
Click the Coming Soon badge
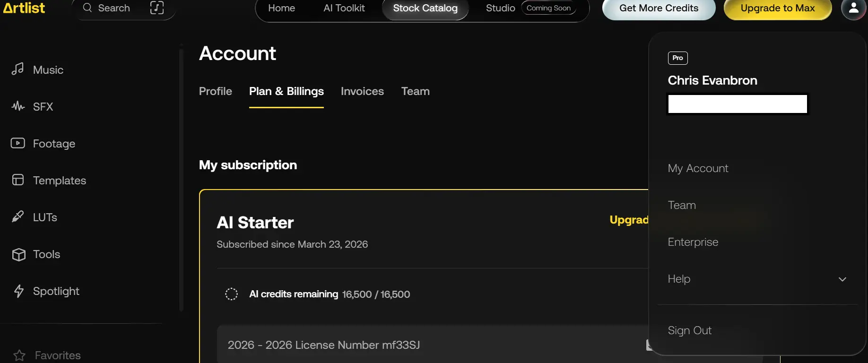click(548, 8)
